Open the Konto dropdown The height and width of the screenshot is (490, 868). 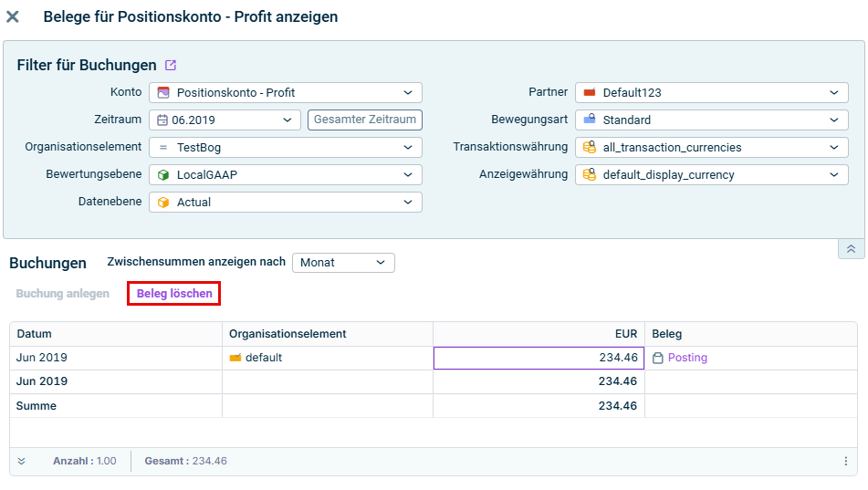[x=407, y=93]
